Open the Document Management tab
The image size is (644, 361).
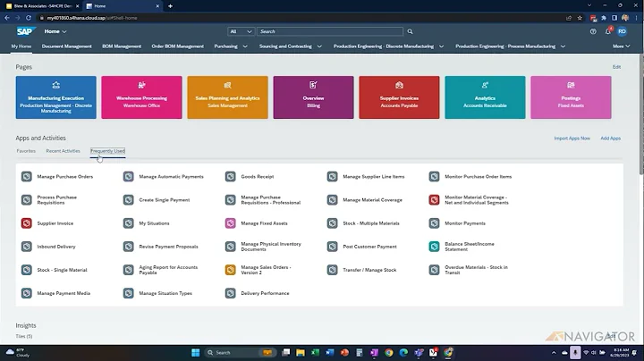pyautogui.click(x=66, y=46)
